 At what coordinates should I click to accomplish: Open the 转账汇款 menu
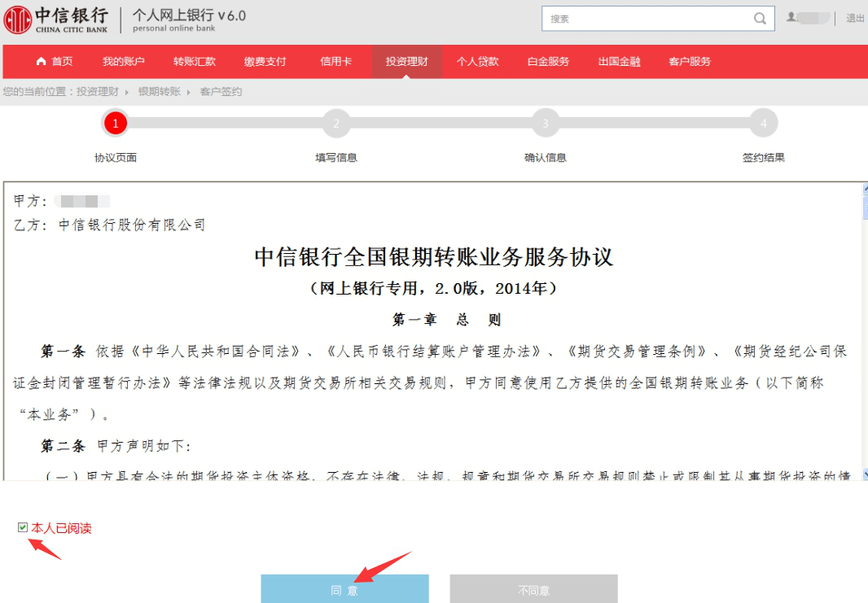point(195,61)
